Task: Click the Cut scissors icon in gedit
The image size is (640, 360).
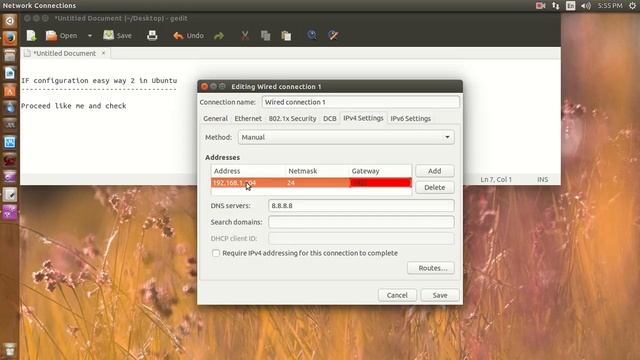Action: 245,36
